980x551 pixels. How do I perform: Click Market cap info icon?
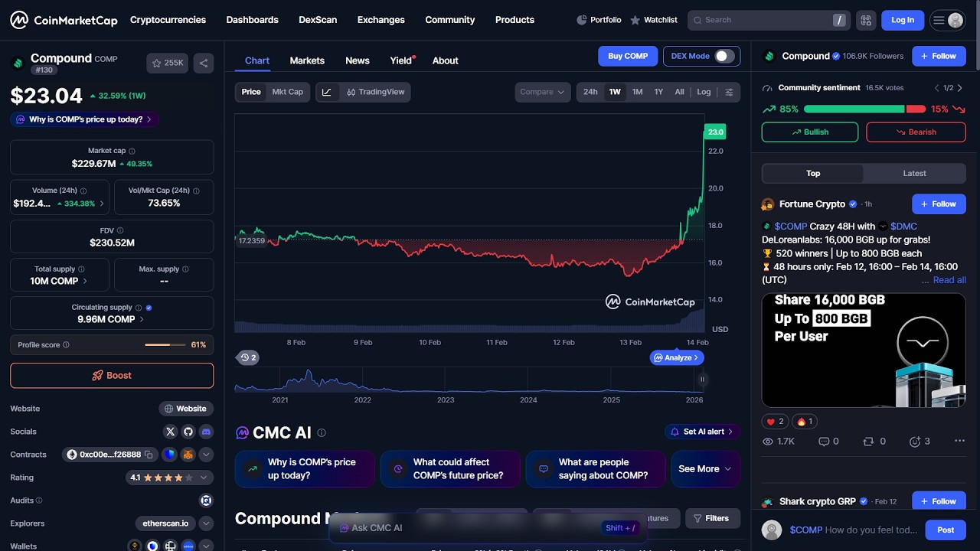tap(132, 152)
